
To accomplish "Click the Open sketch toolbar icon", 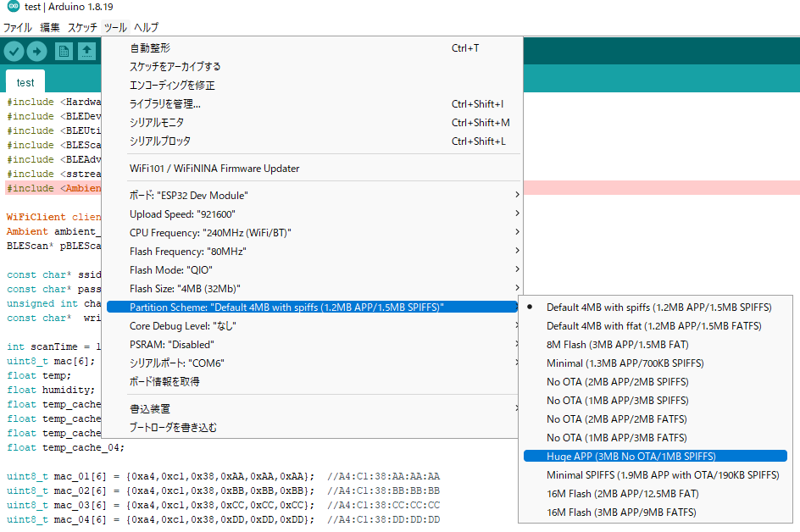I will point(86,51).
